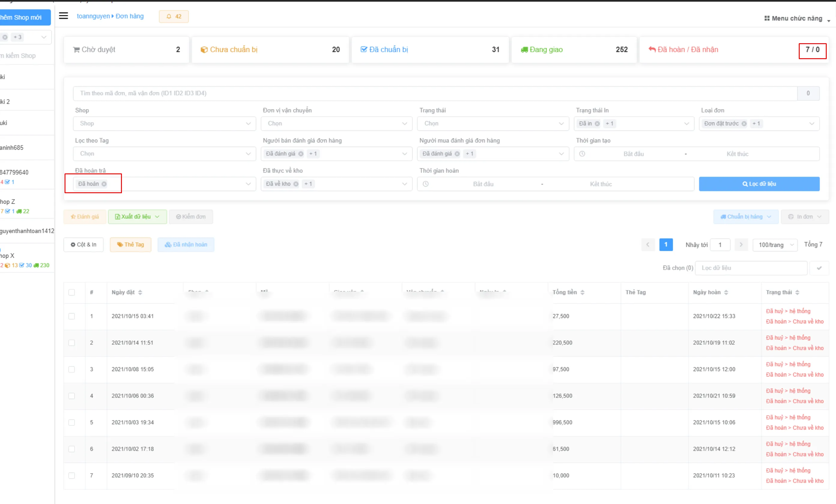This screenshot has width=836, height=504.
Task: Check the row 2 order dated 2021/10/14 11:51
Action: pos(71,343)
